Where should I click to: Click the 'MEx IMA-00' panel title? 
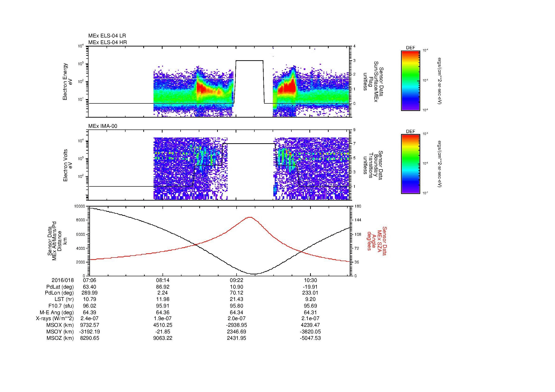coord(103,126)
